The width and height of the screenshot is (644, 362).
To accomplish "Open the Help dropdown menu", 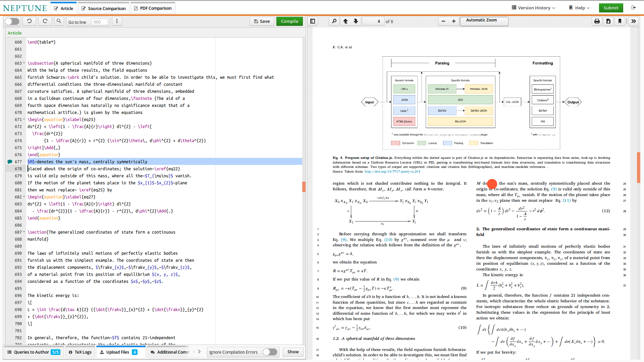I will (x=579, y=8).
